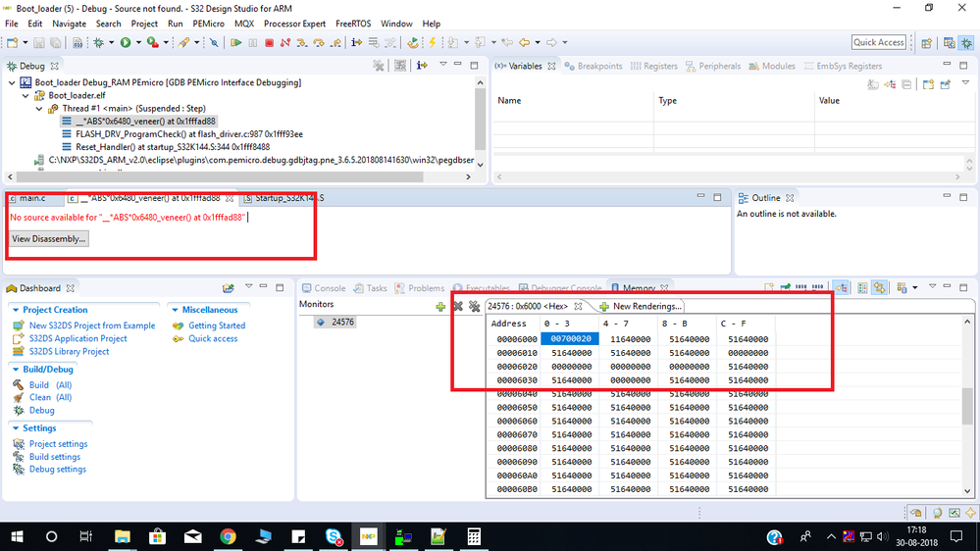Image resolution: width=980 pixels, height=551 pixels.
Task: Click the View Disassembly button
Action: [49, 238]
